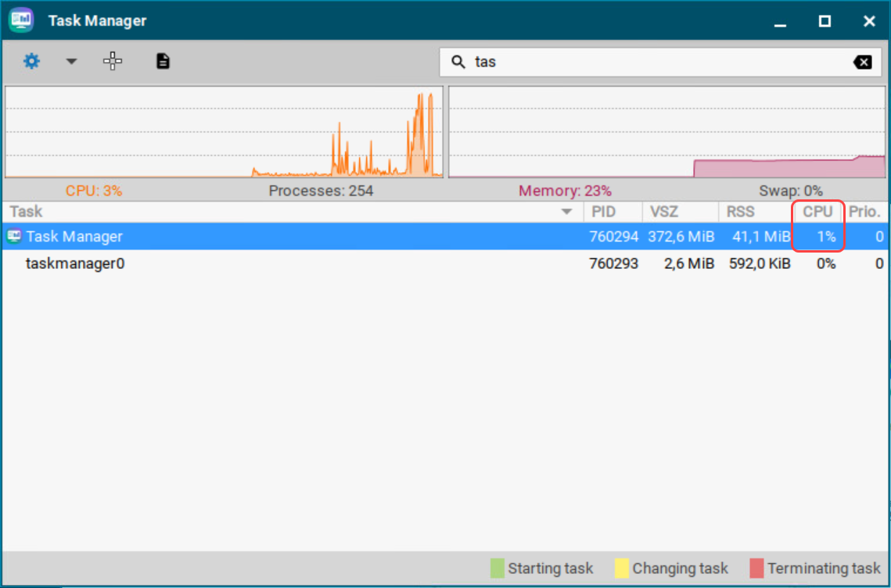Viewport: 891px width, 588px height.
Task: Select the highlighted CPU column header
Action: coord(817,211)
